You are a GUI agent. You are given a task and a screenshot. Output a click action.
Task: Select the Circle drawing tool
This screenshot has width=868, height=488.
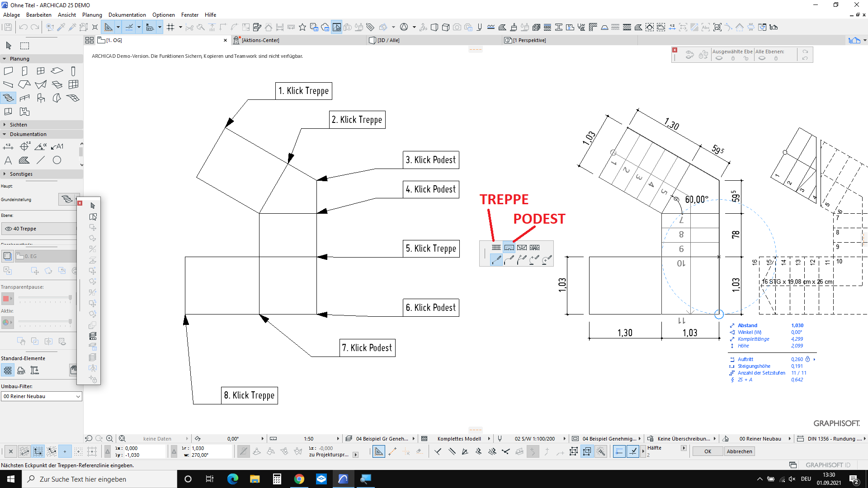coord(57,160)
